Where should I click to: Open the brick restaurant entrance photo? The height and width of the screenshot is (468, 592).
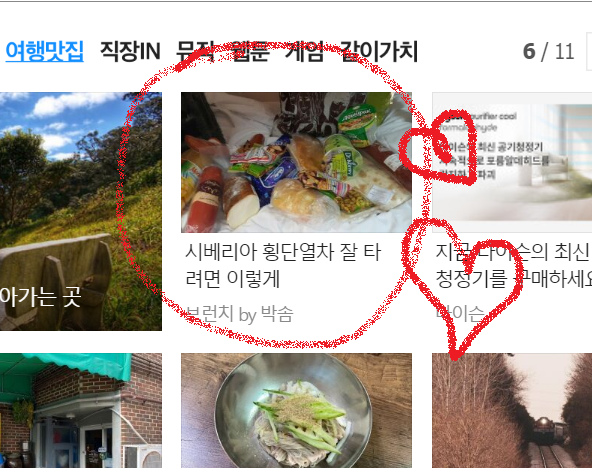pos(81,411)
